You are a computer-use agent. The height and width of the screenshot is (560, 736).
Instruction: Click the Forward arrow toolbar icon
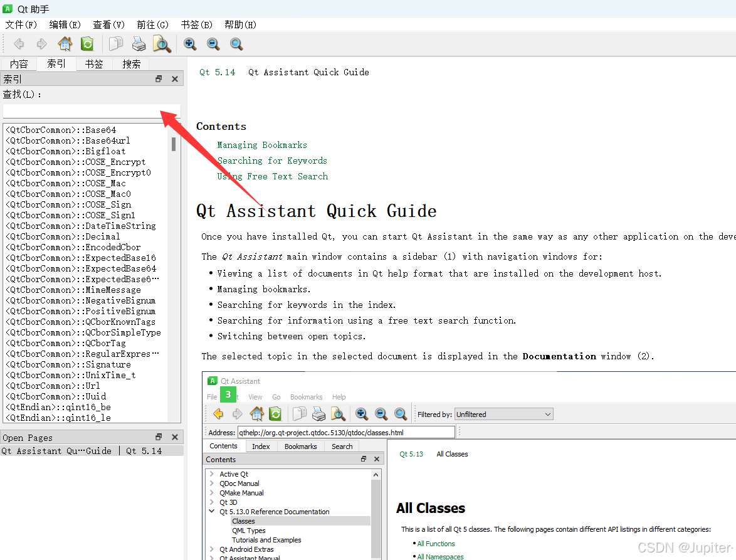pyautogui.click(x=42, y=44)
